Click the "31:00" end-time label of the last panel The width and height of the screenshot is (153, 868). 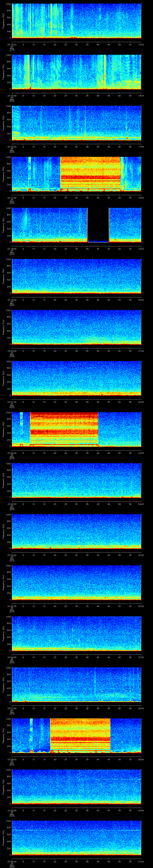(x=141, y=861)
